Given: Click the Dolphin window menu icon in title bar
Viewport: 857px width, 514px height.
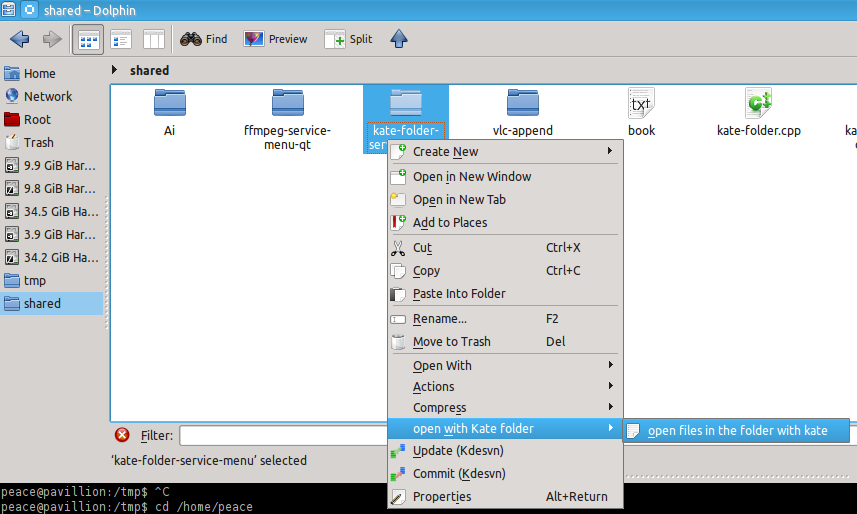Looking at the screenshot, I should click(x=8, y=9).
